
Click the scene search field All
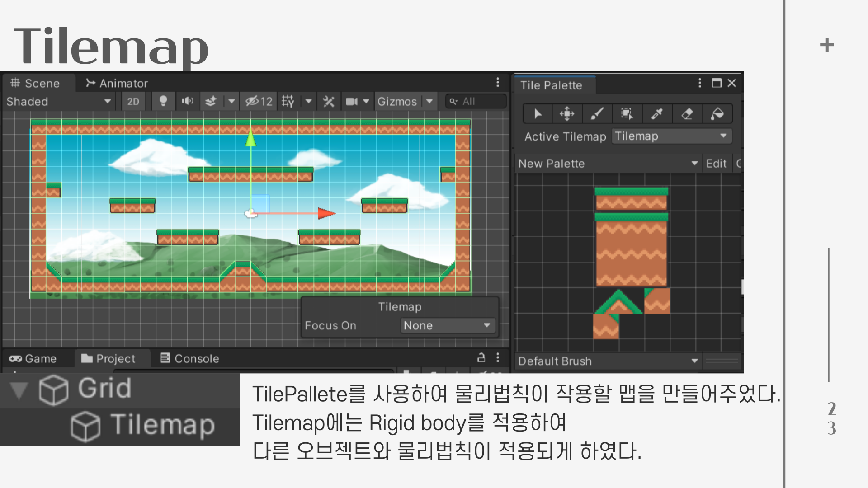(x=476, y=101)
